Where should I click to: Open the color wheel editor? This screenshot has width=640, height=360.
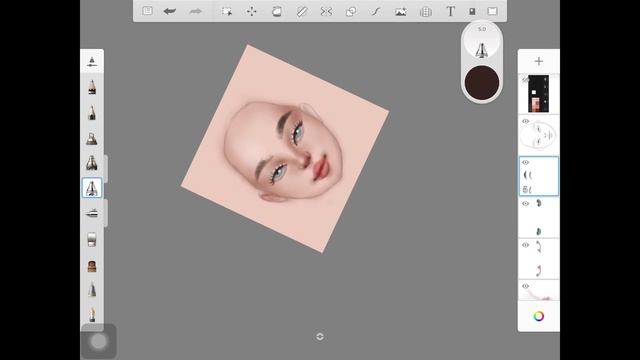point(539,316)
